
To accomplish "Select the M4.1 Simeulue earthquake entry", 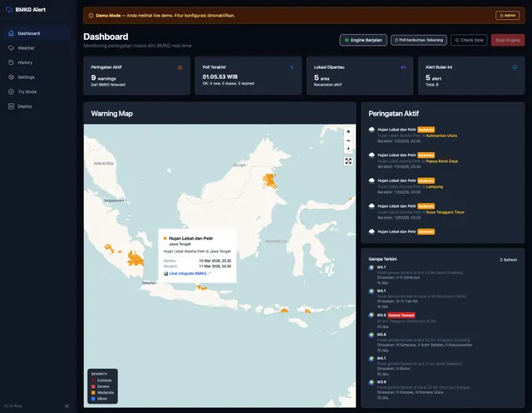I will 442,275.
